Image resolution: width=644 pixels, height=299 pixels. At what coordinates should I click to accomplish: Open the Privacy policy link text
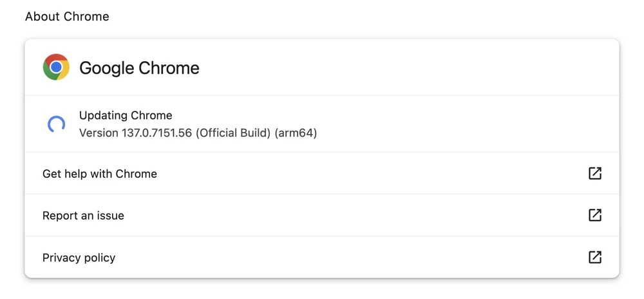point(79,258)
